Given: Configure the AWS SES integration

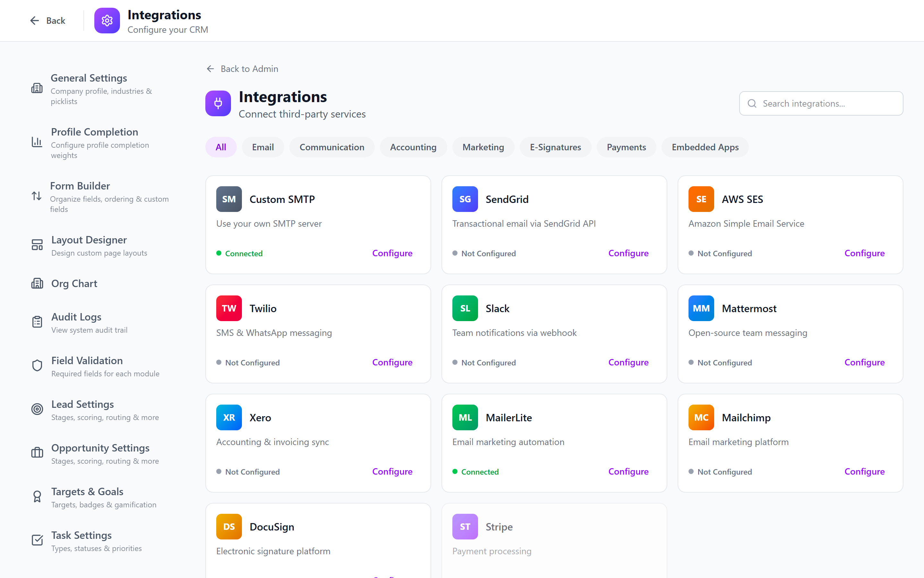Looking at the screenshot, I should 864,253.
